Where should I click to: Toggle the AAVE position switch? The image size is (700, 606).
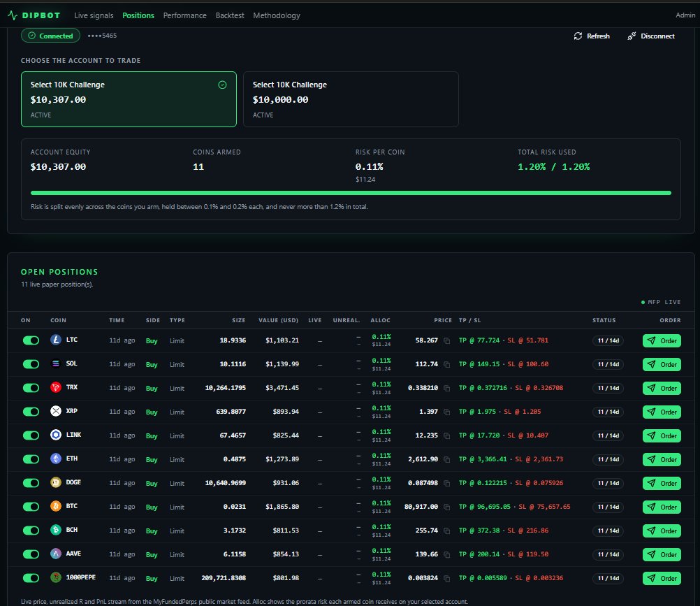(x=31, y=554)
